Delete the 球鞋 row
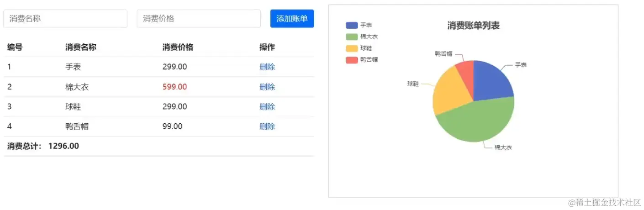This screenshot has height=210, width=644. (267, 107)
